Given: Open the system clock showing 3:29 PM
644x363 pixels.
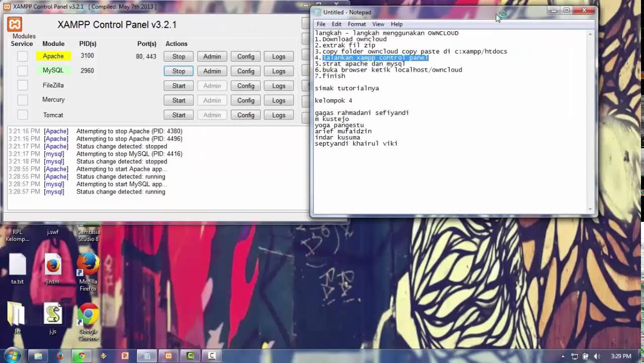Looking at the screenshot, I should click(621, 356).
